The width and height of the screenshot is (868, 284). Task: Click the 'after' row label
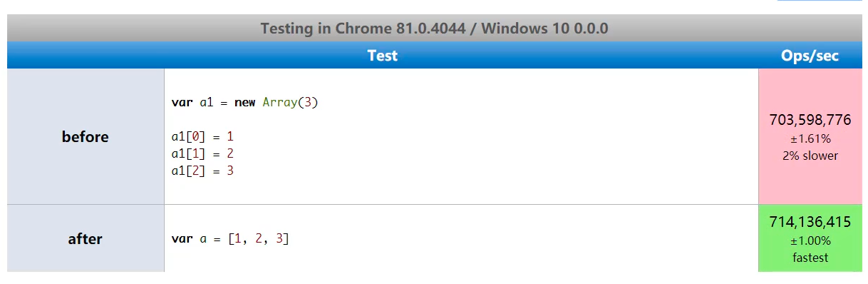click(x=86, y=239)
